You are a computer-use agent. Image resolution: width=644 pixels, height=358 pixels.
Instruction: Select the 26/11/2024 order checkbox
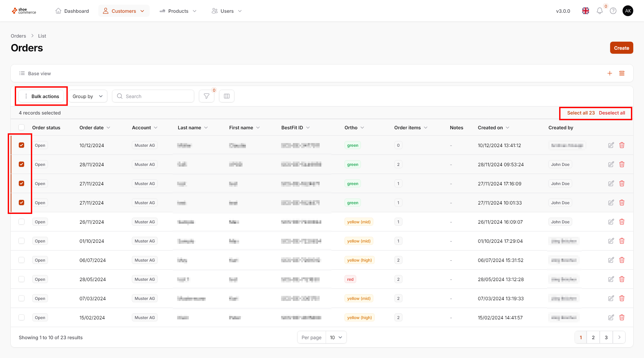point(21,222)
